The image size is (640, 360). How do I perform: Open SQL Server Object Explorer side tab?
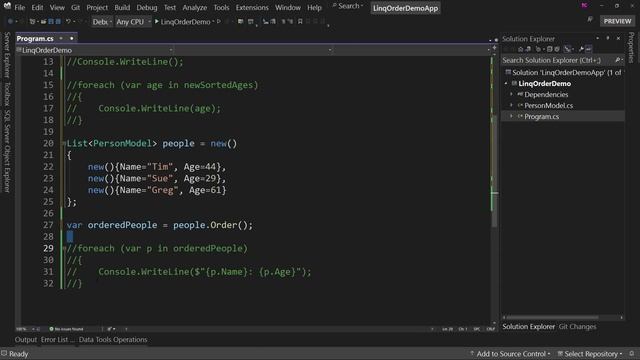point(7,151)
